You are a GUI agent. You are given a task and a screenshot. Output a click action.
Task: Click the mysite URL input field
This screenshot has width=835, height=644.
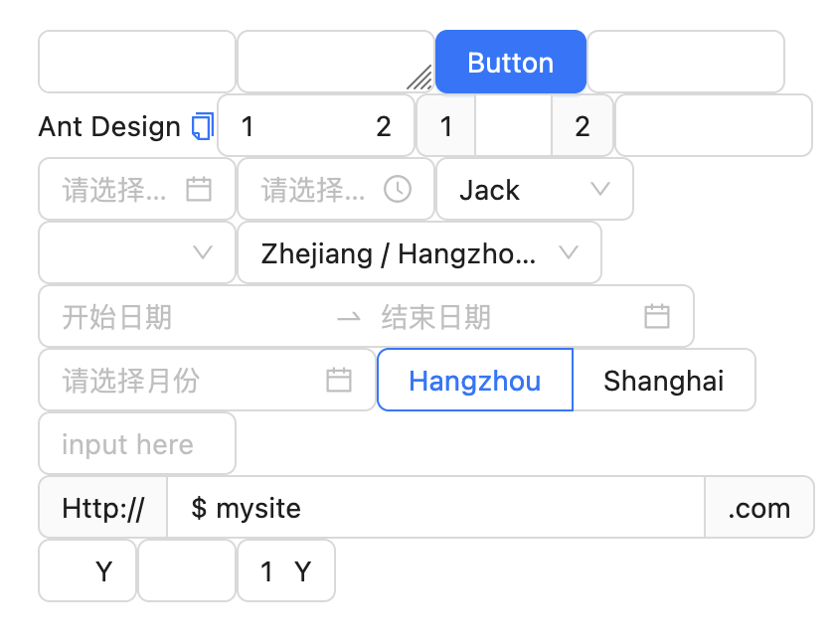(435, 507)
